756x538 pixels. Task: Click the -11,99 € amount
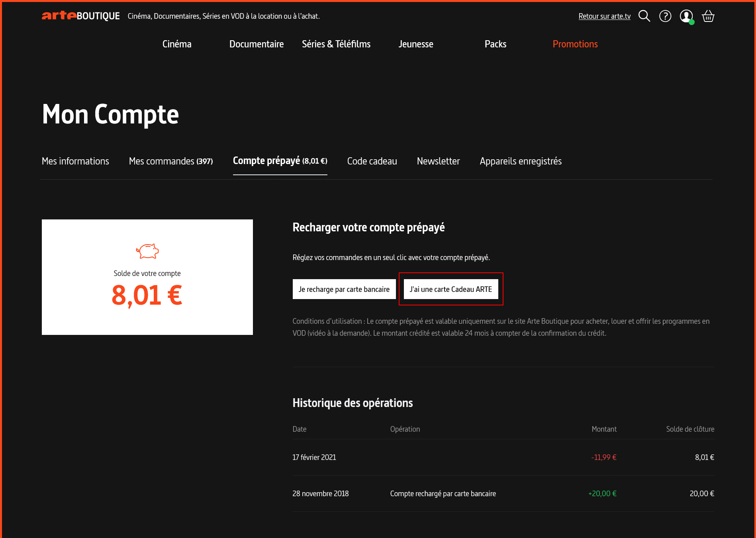coord(604,457)
